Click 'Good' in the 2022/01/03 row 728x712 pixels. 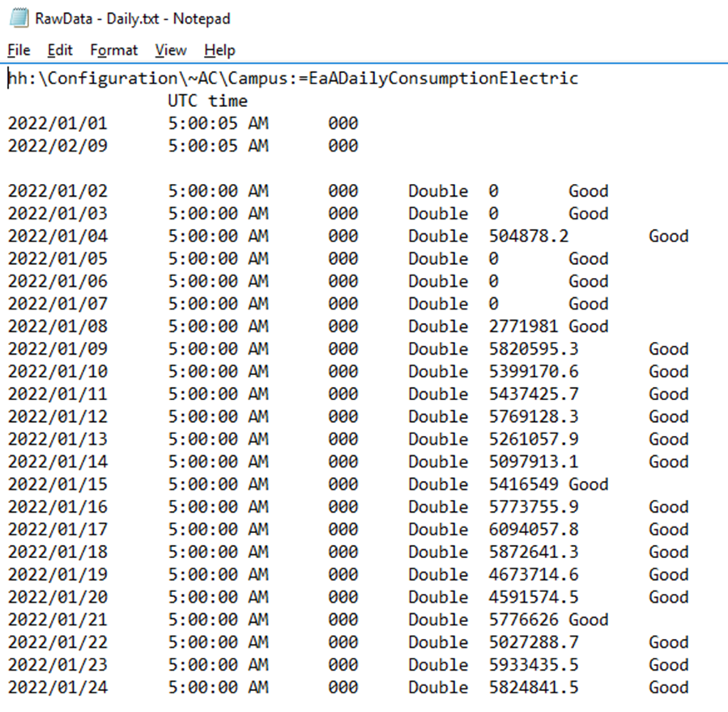[x=588, y=214]
